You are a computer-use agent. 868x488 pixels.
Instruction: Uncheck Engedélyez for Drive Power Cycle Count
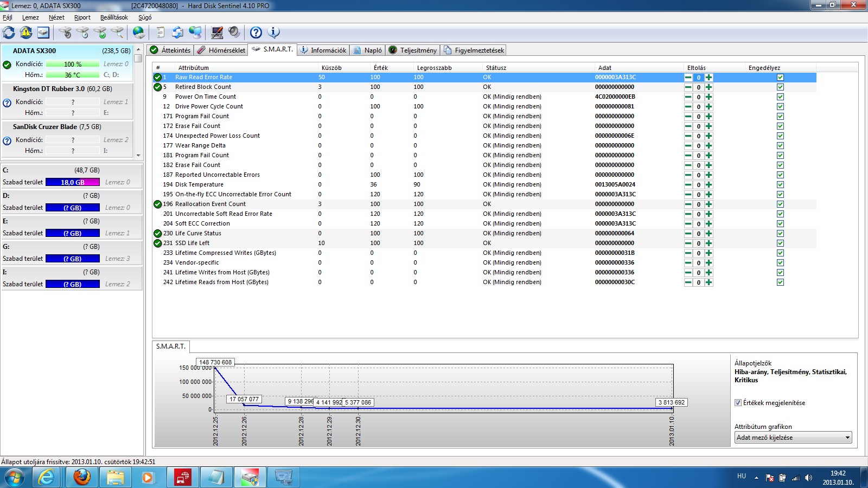tap(780, 107)
